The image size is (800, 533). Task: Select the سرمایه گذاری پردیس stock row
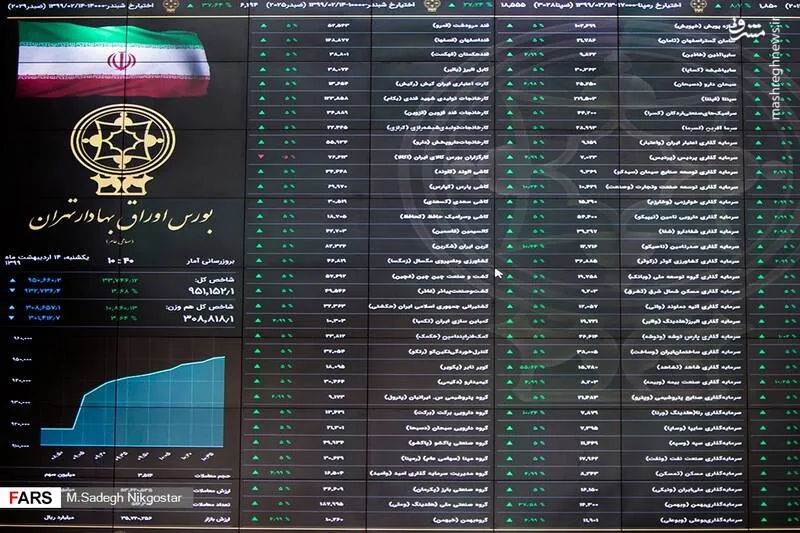click(x=700, y=158)
